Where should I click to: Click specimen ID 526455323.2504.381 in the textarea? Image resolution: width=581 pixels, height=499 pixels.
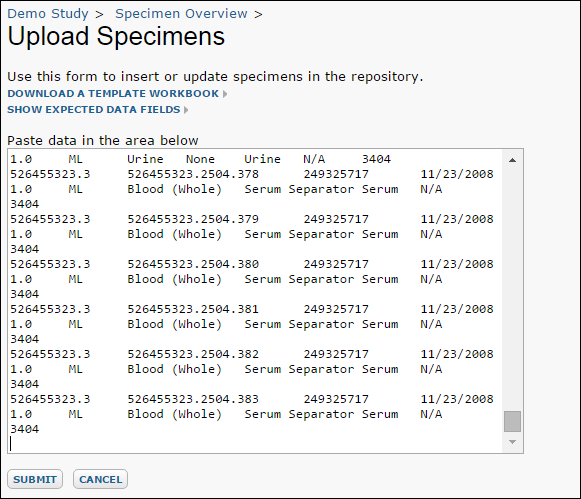point(193,309)
